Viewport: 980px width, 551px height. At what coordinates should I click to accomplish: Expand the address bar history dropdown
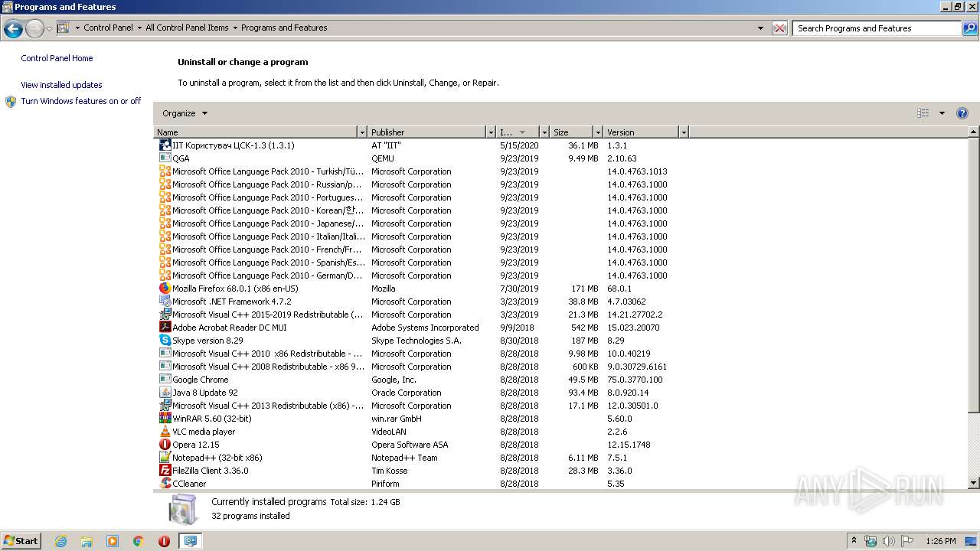[x=760, y=28]
